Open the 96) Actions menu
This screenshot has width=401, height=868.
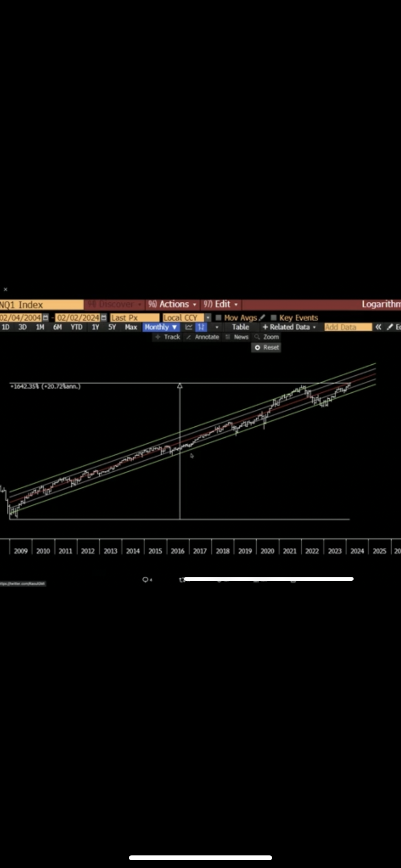click(x=172, y=304)
